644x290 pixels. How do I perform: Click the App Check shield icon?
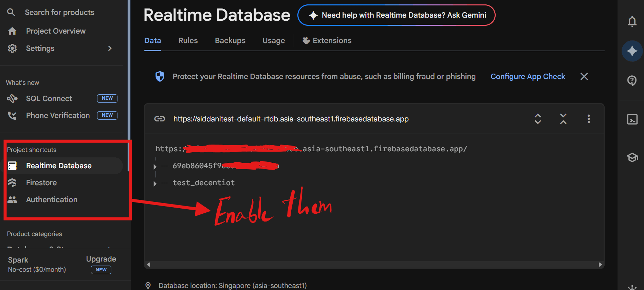[x=160, y=77]
